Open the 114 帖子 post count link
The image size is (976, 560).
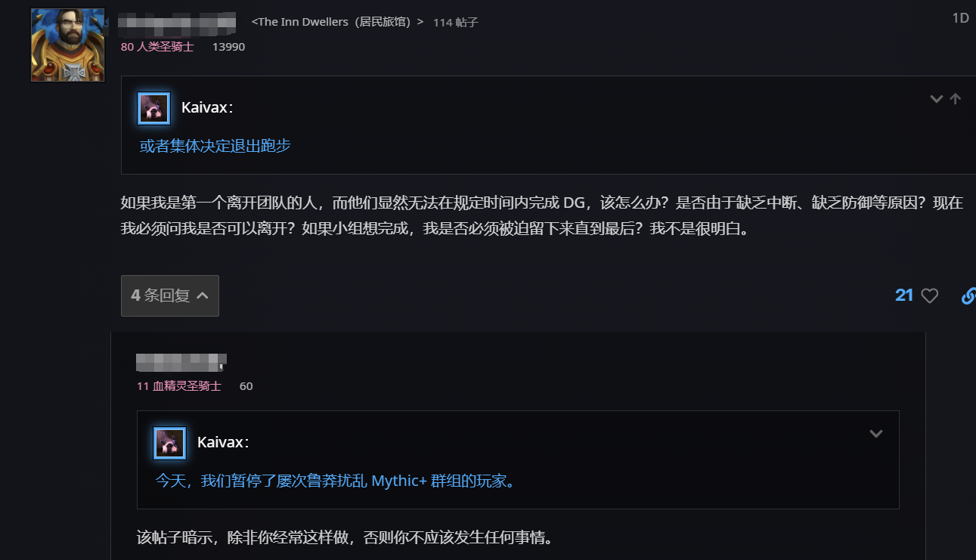[456, 23]
